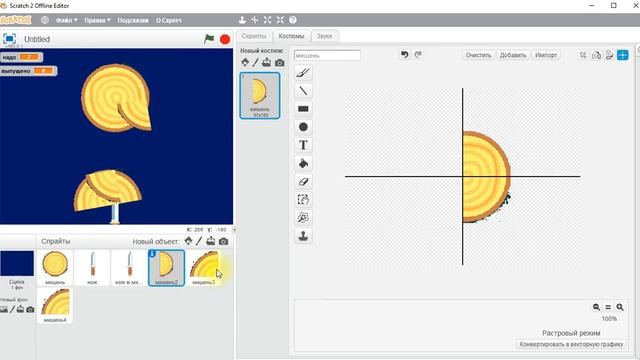Select the Eraser tool
Image resolution: width=640 pixels, height=360 pixels.
tap(303, 181)
